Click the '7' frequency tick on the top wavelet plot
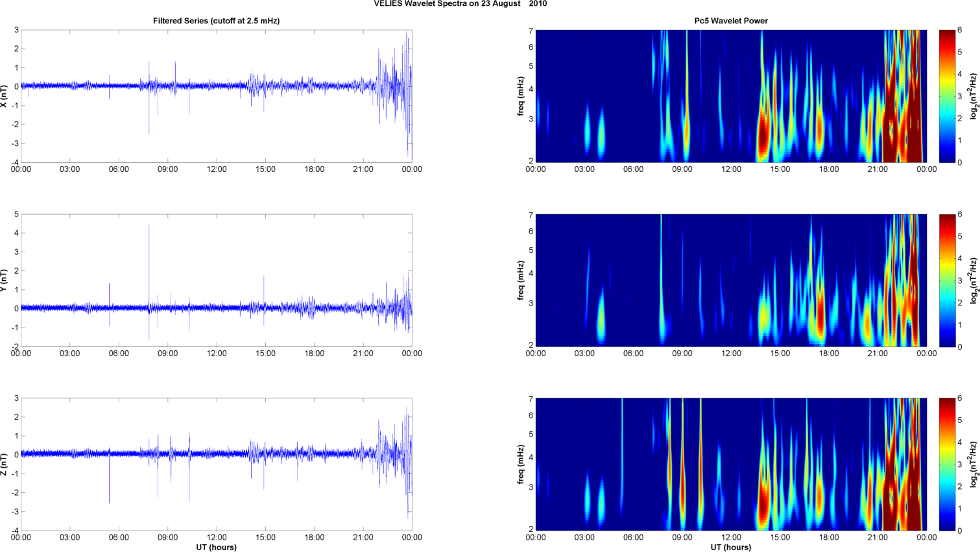This screenshot has width=980, height=552. click(531, 31)
